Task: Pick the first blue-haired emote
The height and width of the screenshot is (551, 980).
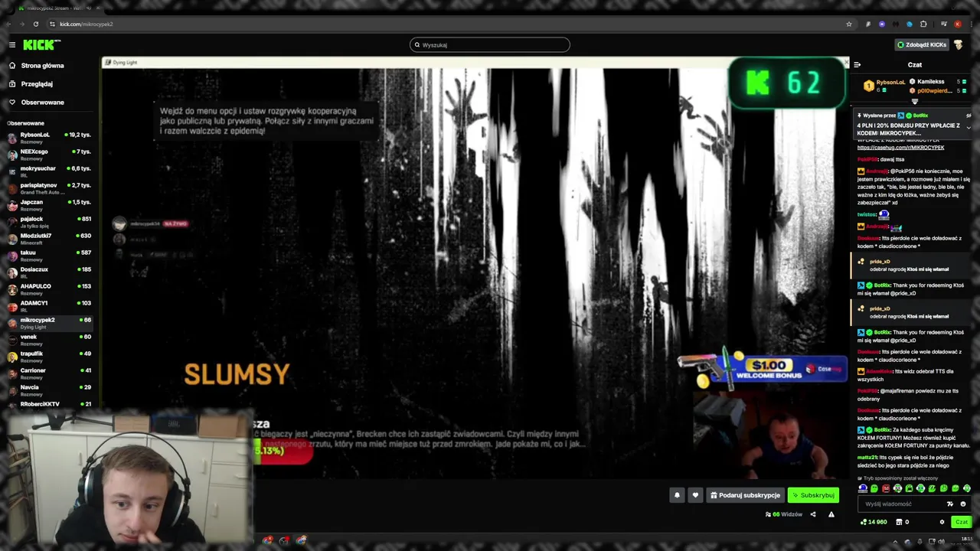Action: [x=863, y=488]
